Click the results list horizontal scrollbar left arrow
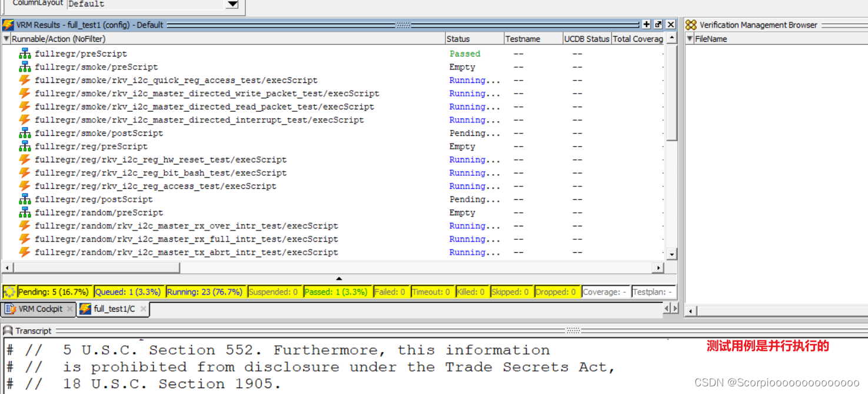The image size is (868, 394). tap(8, 268)
